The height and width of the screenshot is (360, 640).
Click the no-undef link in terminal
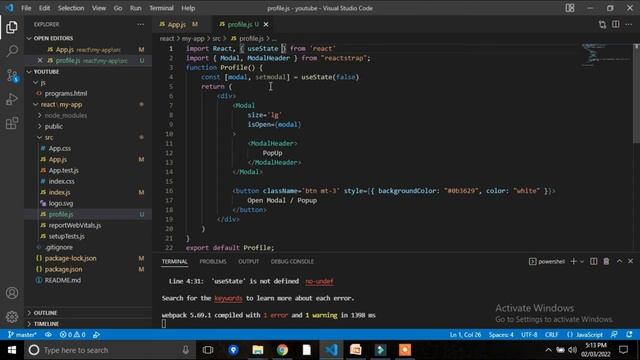point(319,282)
